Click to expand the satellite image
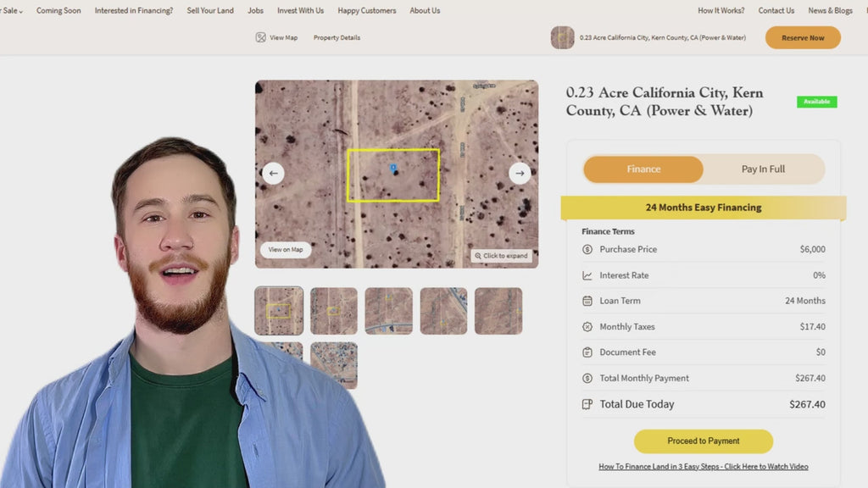This screenshot has width=868, height=488. point(502,255)
